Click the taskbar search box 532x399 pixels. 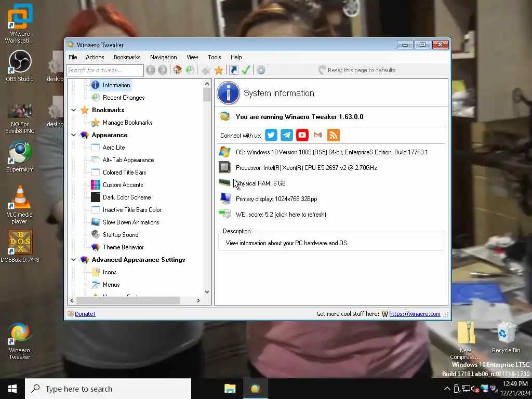click(x=108, y=389)
